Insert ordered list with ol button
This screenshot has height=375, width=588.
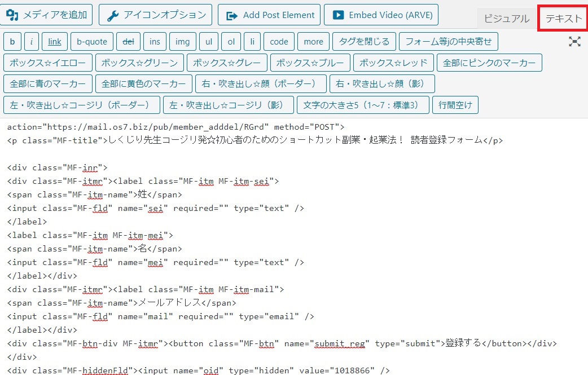(231, 42)
